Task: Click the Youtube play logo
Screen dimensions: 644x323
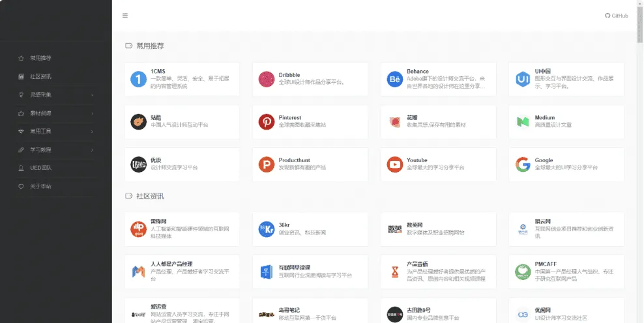Action: (395, 165)
